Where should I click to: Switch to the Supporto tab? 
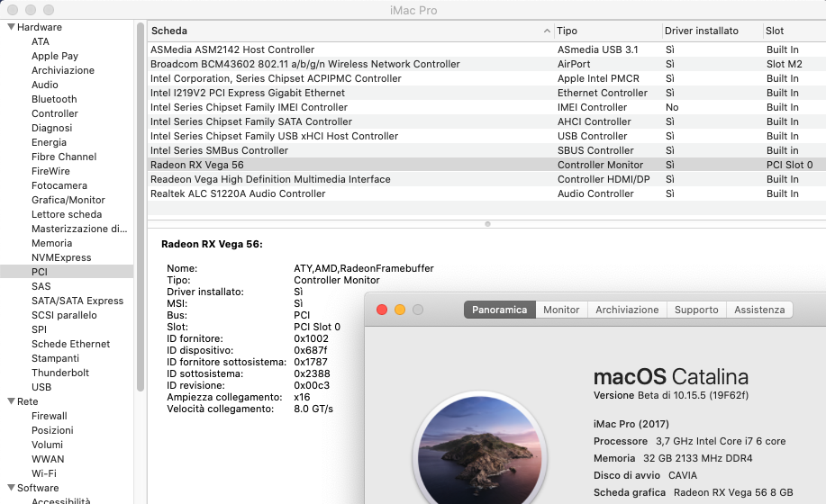[x=696, y=310]
